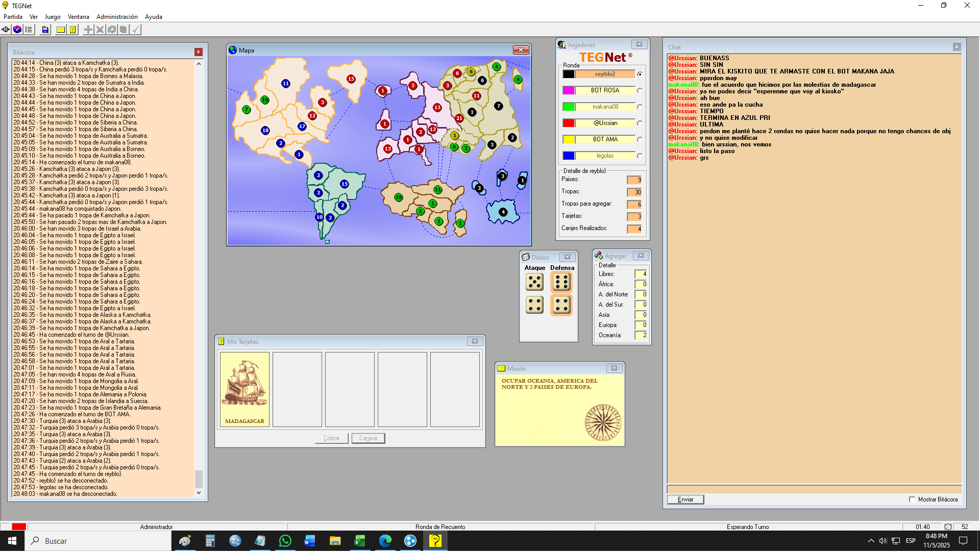Open the Juego menu
This screenshot has height=554, width=980.
point(52,17)
